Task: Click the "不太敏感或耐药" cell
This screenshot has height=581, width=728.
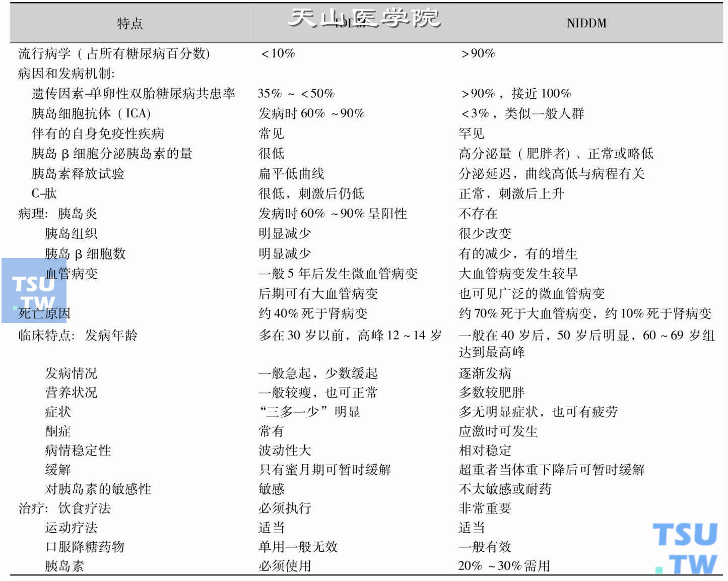Action: (x=505, y=489)
